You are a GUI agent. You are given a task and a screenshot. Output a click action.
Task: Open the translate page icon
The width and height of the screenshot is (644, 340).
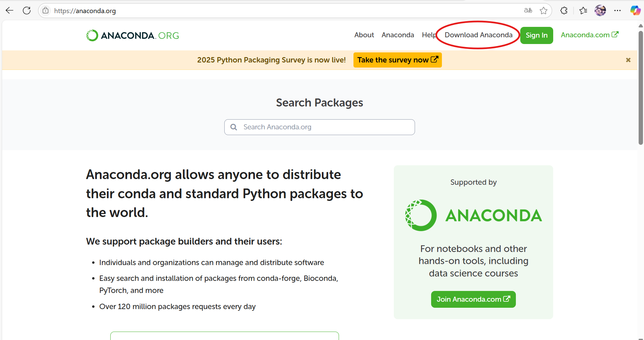point(528,10)
